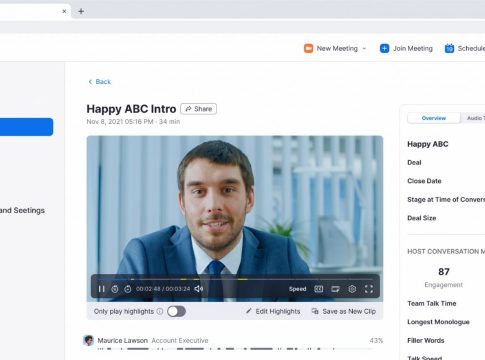The image size is (485, 360).
Task: Toggle closed captions on the video
Action: click(x=319, y=289)
